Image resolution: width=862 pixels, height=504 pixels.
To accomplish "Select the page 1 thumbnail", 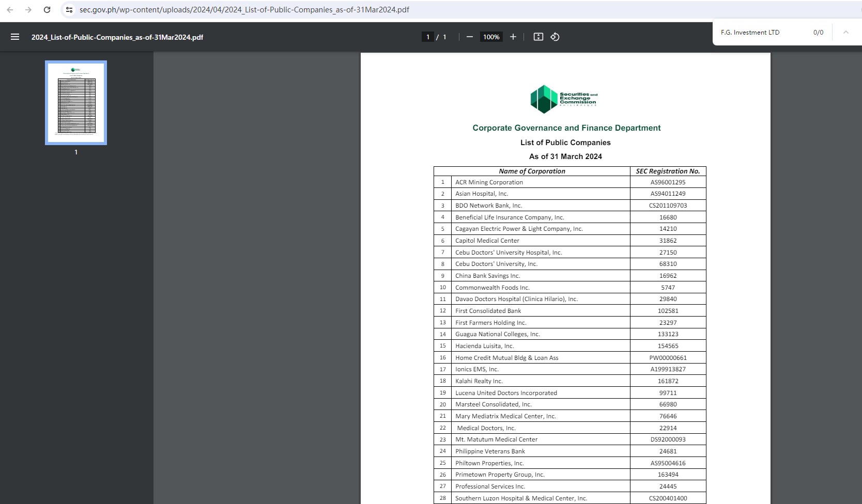I will 76,103.
